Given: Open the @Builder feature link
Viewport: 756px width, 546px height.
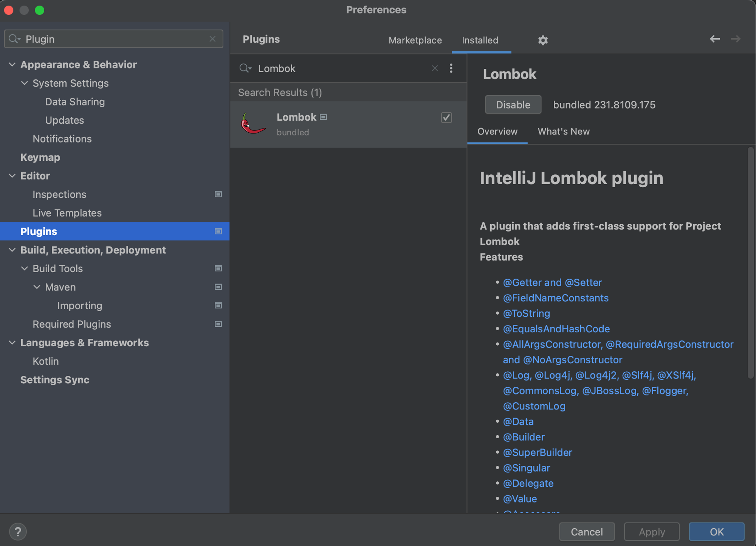Looking at the screenshot, I should point(524,437).
